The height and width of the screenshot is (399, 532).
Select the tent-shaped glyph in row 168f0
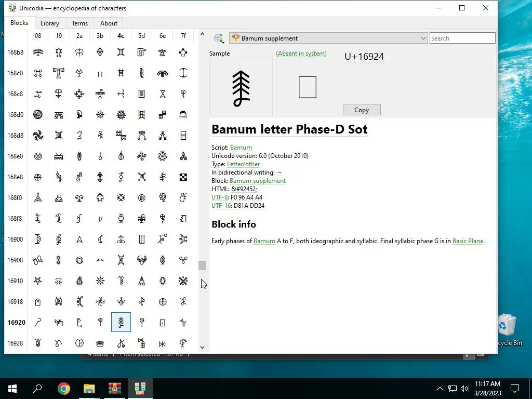pyautogui.click(x=38, y=197)
